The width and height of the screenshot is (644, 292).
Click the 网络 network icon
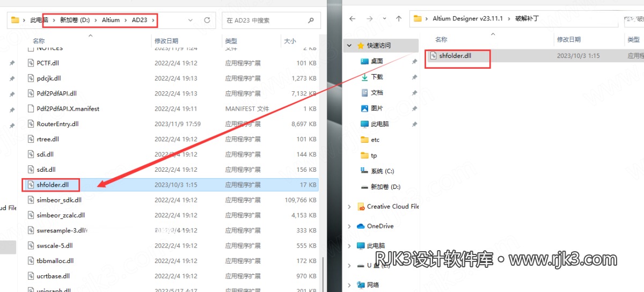click(x=361, y=285)
